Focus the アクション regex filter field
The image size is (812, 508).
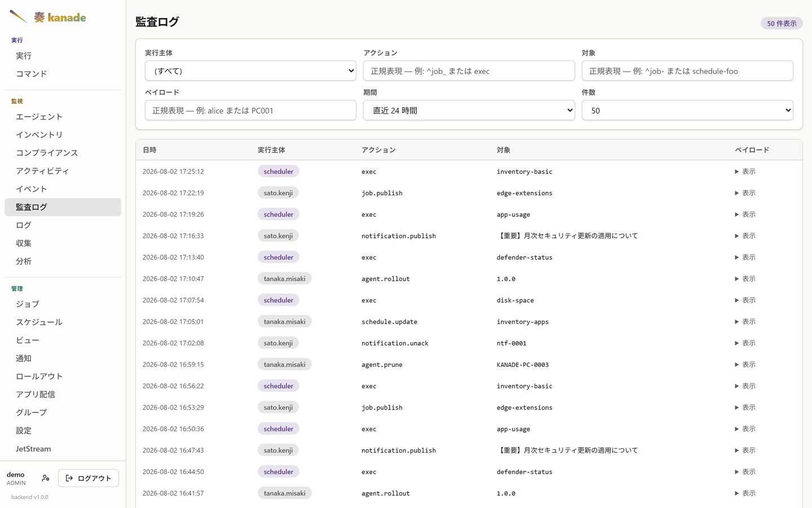pyautogui.click(x=469, y=71)
